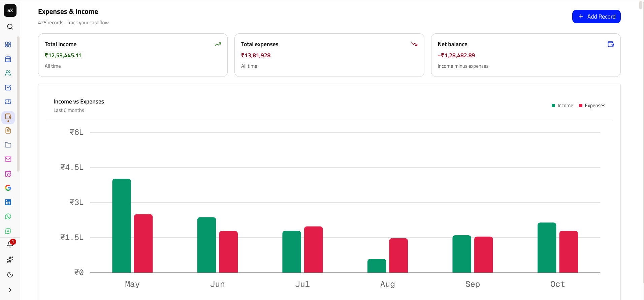Open the notifications bell icon
The width and height of the screenshot is (644, 300).
[x=10, y=244]
